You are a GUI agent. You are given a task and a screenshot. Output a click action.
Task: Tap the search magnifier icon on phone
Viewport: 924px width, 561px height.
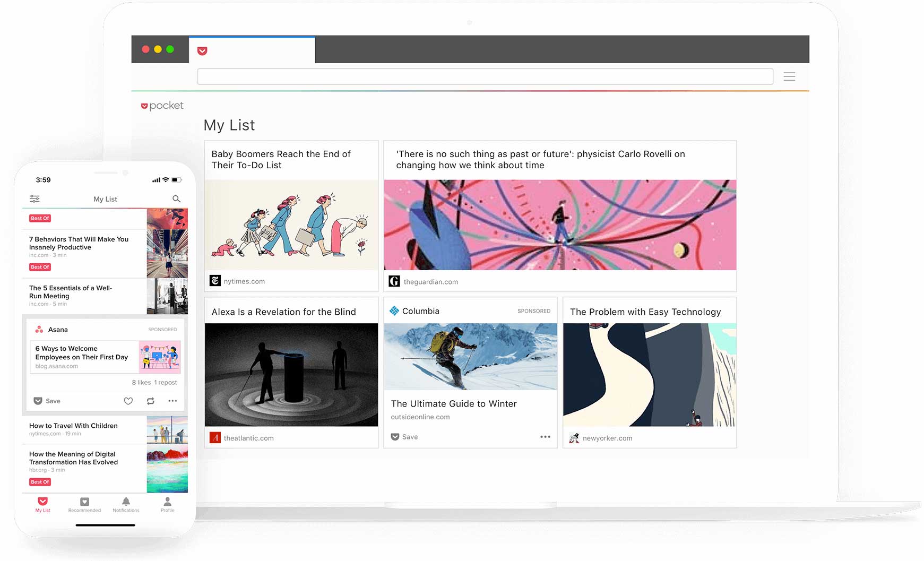click(x=177, y=198)
